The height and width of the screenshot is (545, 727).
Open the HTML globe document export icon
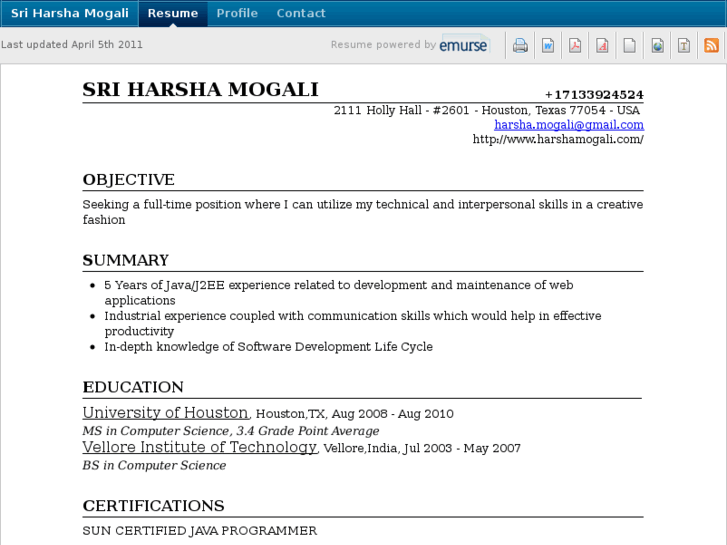pyautogui.click(x=657, y=45)
